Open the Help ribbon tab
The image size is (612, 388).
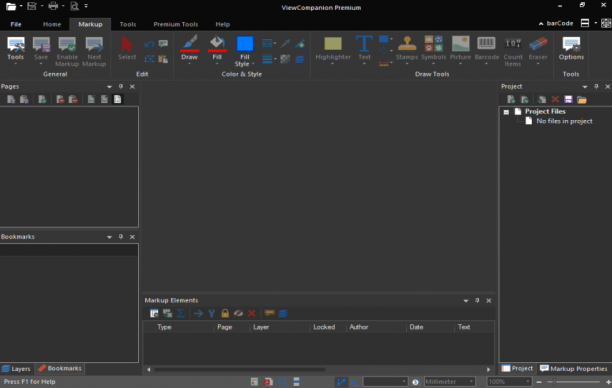coord(222,24)
